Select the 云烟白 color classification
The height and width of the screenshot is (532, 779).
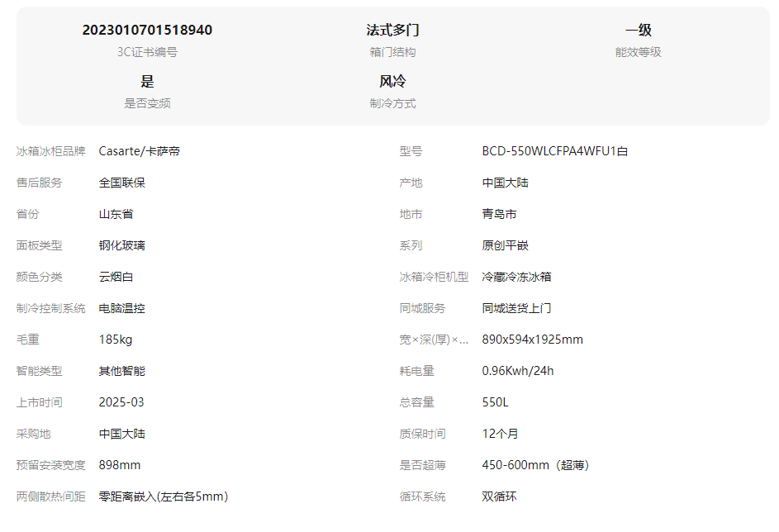tap(116, 277)
